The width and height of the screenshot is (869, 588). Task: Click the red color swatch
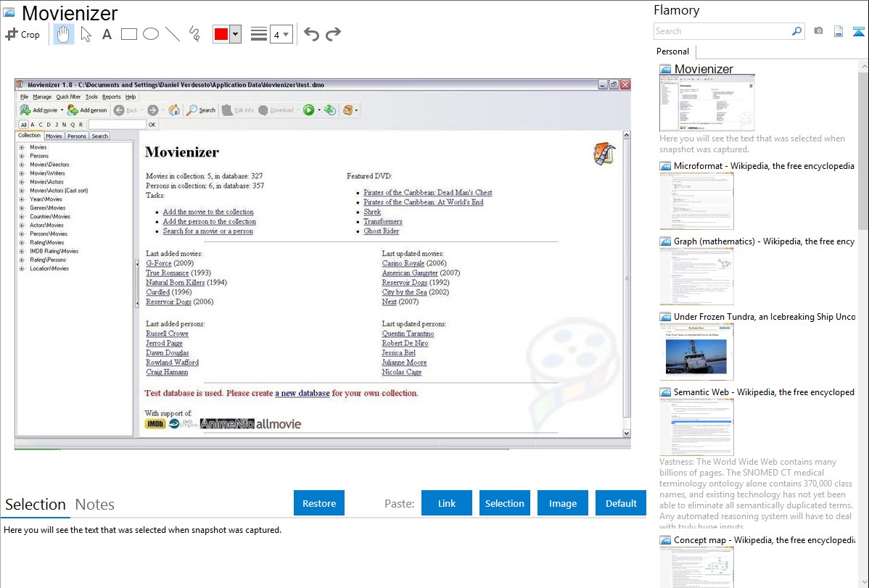click(221, 34)
